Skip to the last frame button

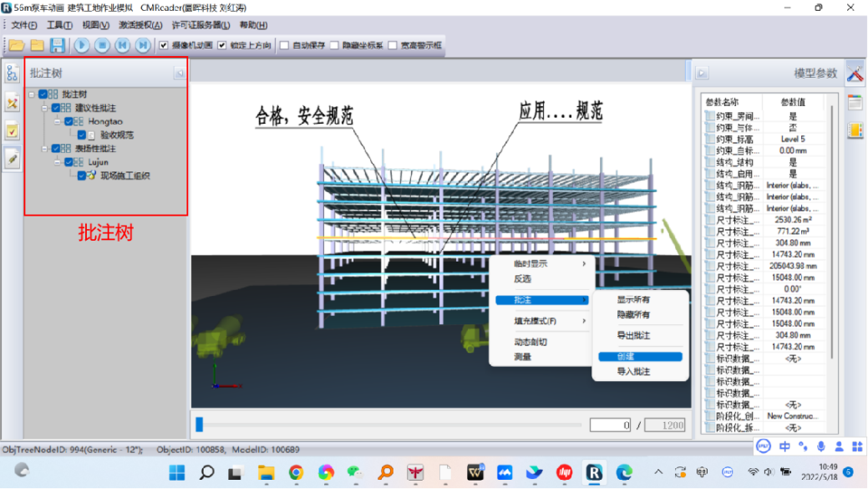tap(143, 45)
